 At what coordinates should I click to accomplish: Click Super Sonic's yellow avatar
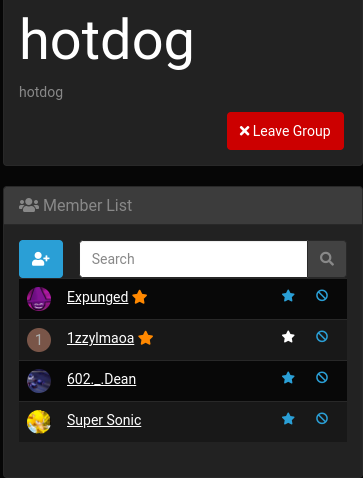pyautogui.click(x=39, y=422)
